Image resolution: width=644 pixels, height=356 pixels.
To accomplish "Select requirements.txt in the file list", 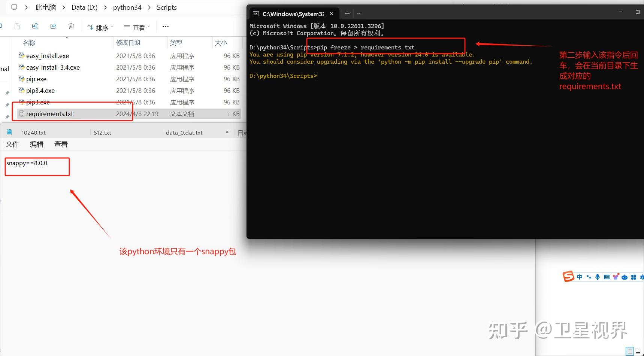I will 49,113.
